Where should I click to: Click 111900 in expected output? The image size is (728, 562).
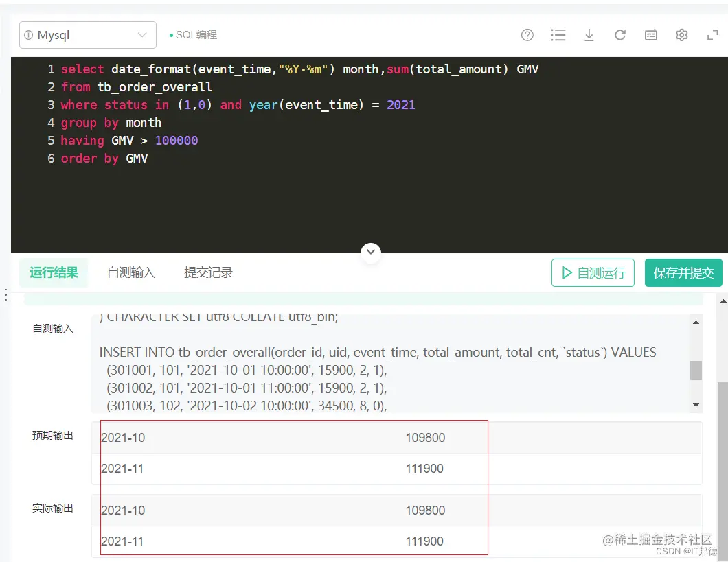424,469
